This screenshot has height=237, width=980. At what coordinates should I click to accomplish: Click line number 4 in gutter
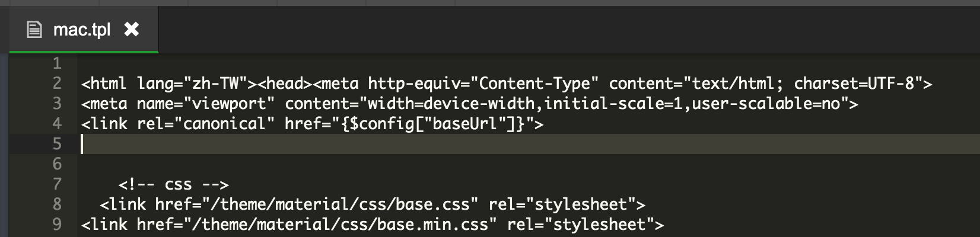coord(57,124)
